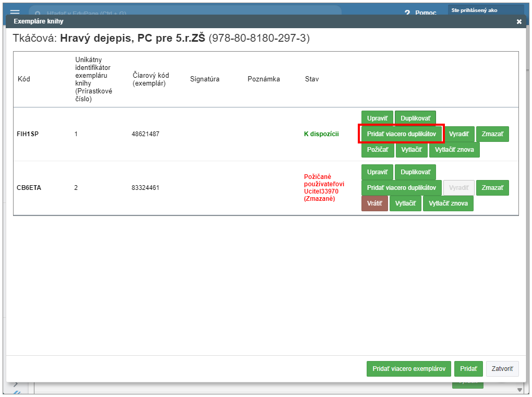Delete copy FIH1SP with Zmazať
The width and height of the screenshot is (532, 397).
492,134
